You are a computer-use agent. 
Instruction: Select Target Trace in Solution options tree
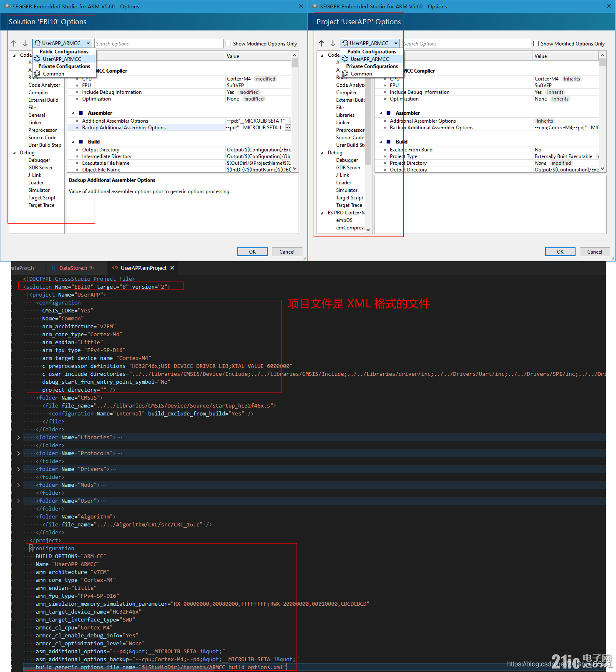coord(41,205)
